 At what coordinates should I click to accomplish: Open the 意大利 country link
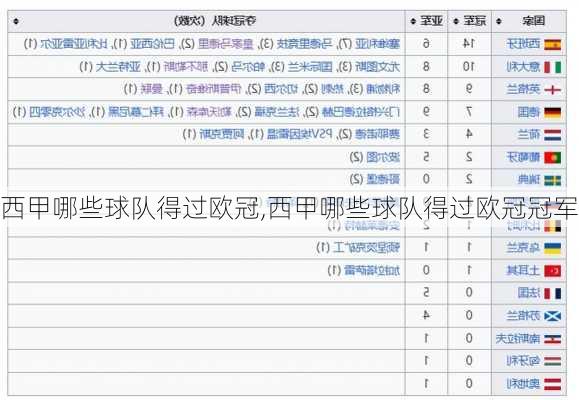point(523,67)
